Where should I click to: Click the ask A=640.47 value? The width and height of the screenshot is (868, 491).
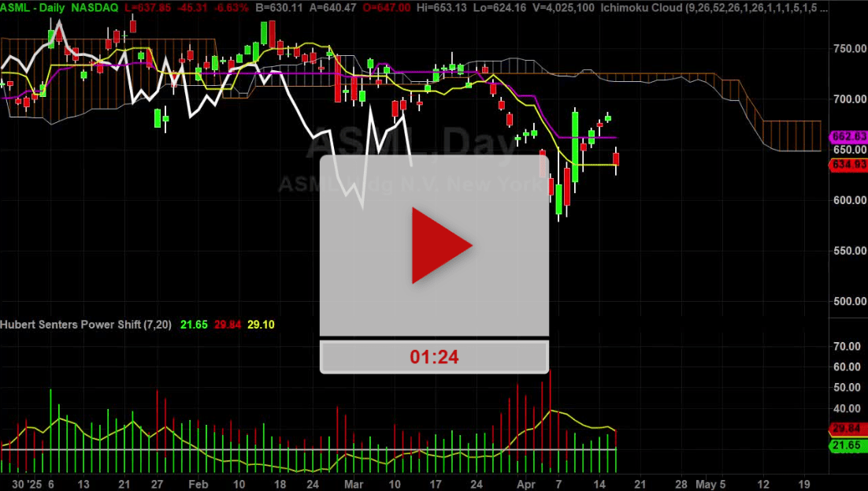click(332, 8)
